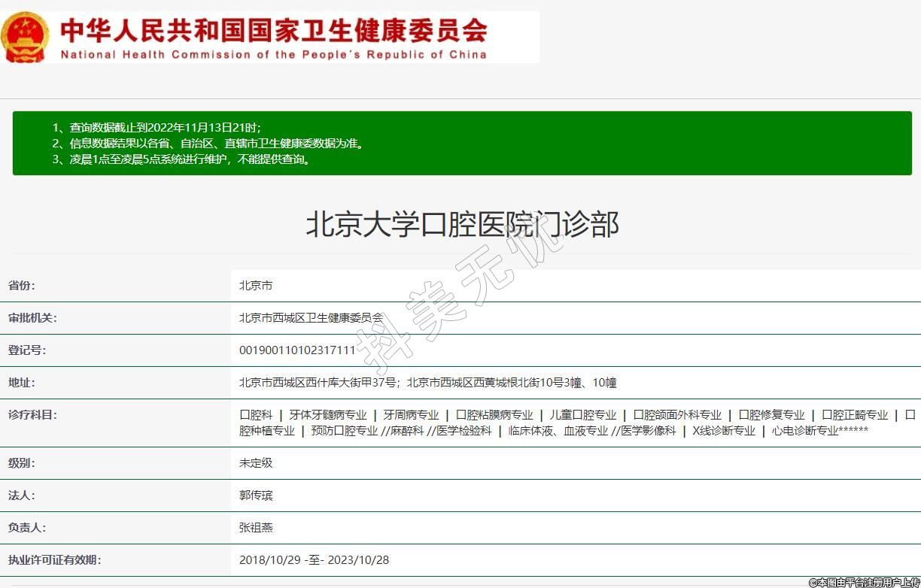Select the 北京市 province value
Screen dimensions: 921x588
pos(256,286)
